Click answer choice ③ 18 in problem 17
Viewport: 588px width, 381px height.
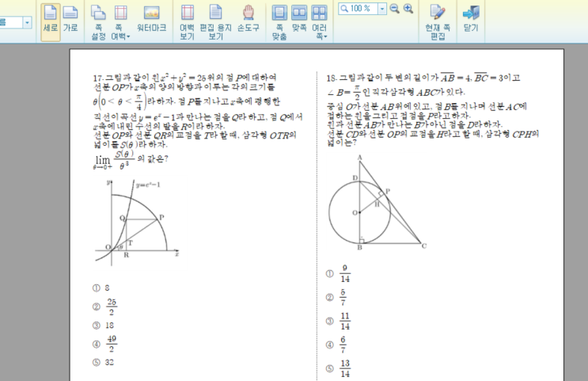[x=103, y=326]
